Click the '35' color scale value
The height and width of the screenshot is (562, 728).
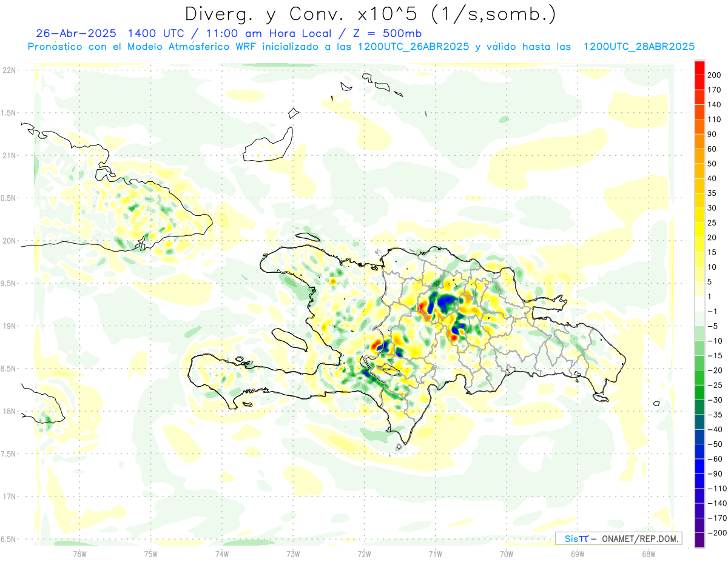pyautogui.click(x=713, y=193)
